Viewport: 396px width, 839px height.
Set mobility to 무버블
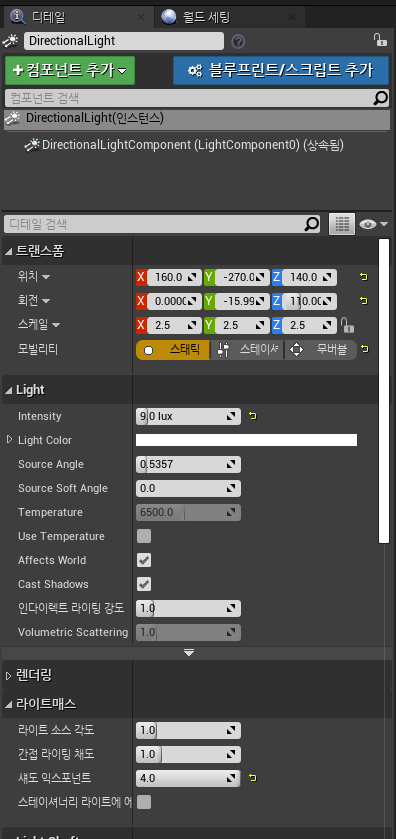[x=321, y=350]
